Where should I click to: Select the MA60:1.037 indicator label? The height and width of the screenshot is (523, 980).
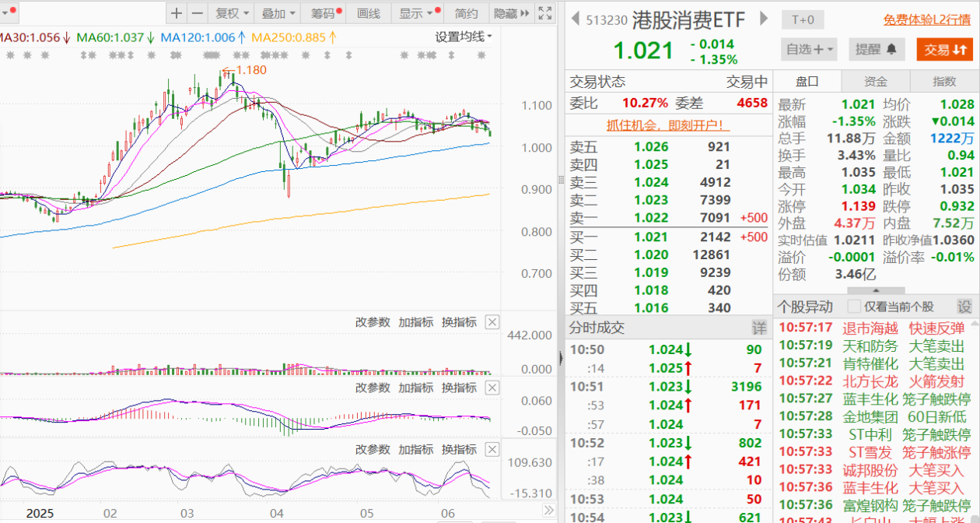pyautogui.click(x=115, y=37)
